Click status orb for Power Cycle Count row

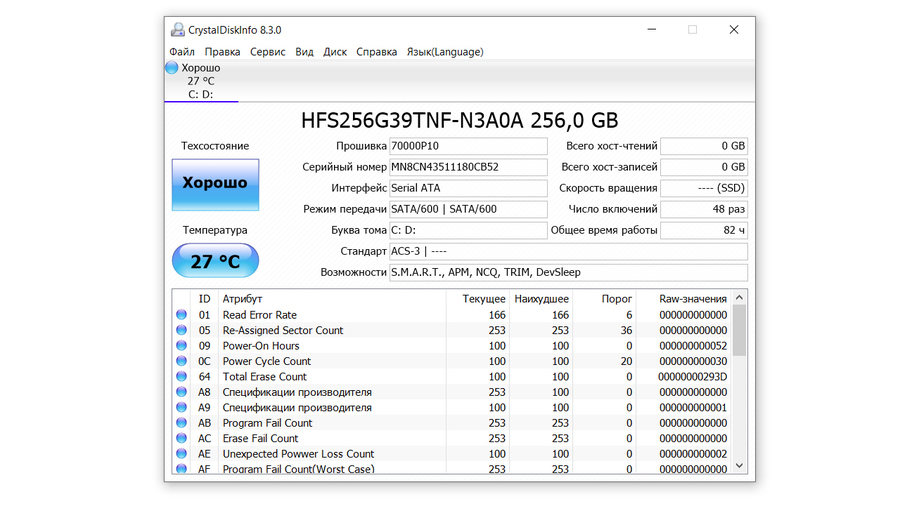point(181,361)
